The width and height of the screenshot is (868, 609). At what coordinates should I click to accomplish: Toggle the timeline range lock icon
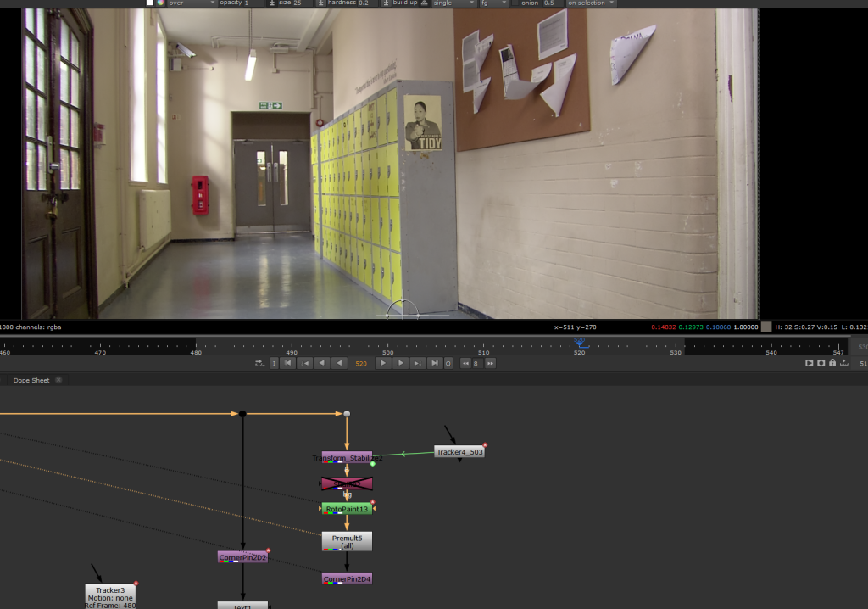(832, 363)
